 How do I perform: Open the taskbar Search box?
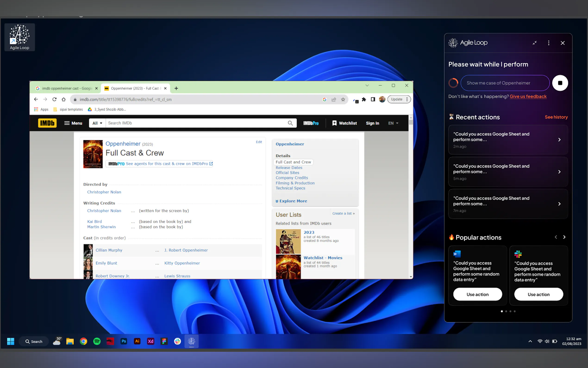(x=34, y=342)
